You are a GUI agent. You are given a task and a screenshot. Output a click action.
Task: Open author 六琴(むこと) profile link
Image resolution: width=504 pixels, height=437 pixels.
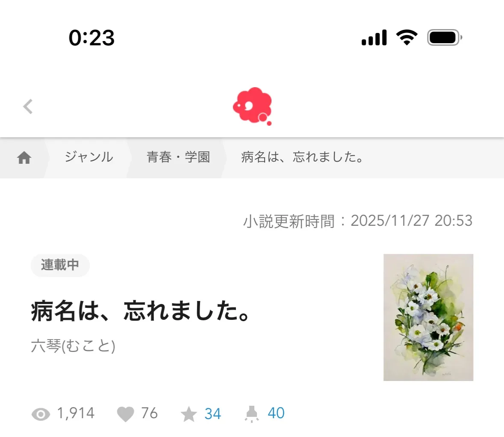(73, 346)
